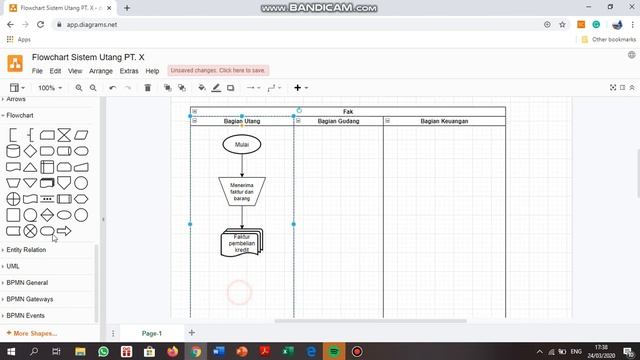The height and width of the screenshot is (360, 640).
Task: Open the insert plus dropdown
Action: [301, 88]
